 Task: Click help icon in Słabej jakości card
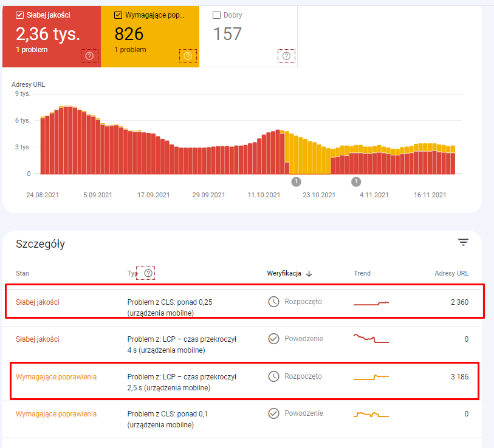click(89, 56)
